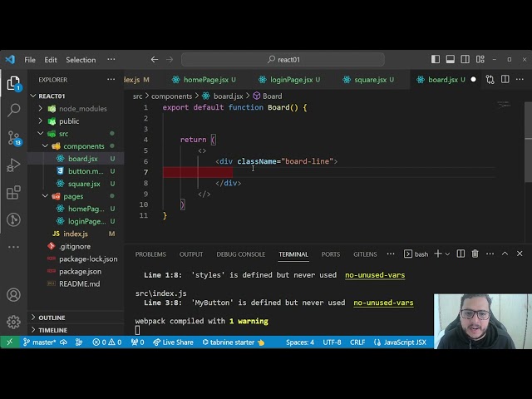Open the Selection menu

tap(81, 60)
